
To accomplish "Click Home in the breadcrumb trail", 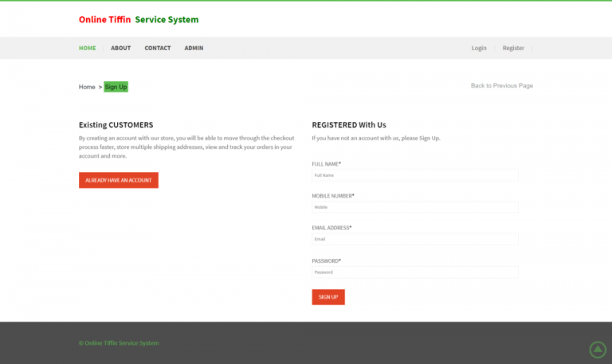I will point(87,87).
